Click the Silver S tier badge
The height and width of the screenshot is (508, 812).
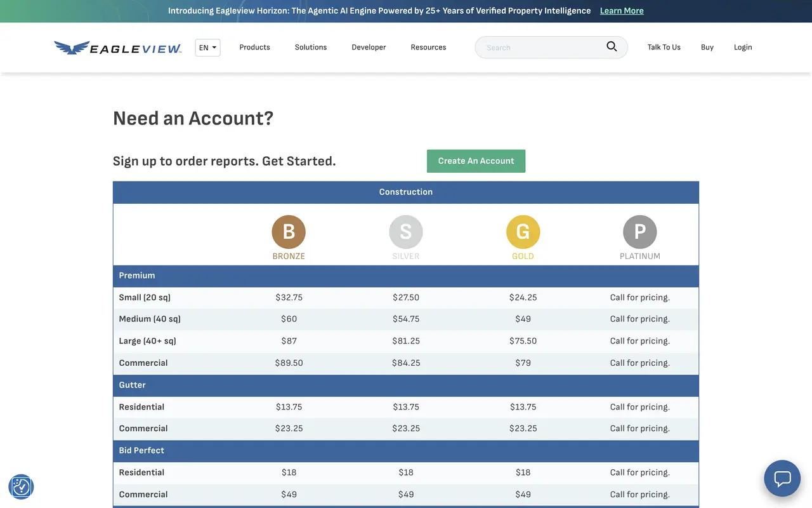(x=406, y=232)
